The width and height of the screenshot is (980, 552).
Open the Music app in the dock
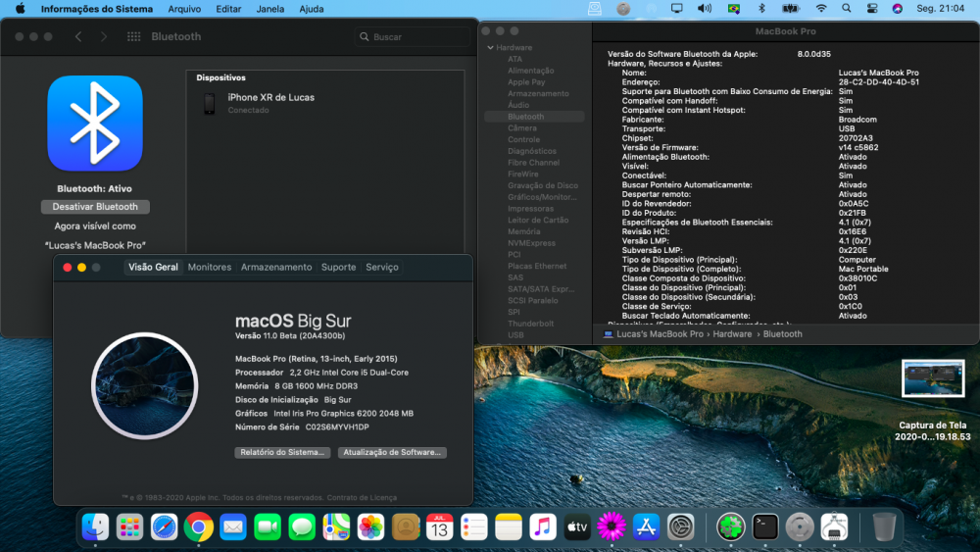click(x=543, y=527)
